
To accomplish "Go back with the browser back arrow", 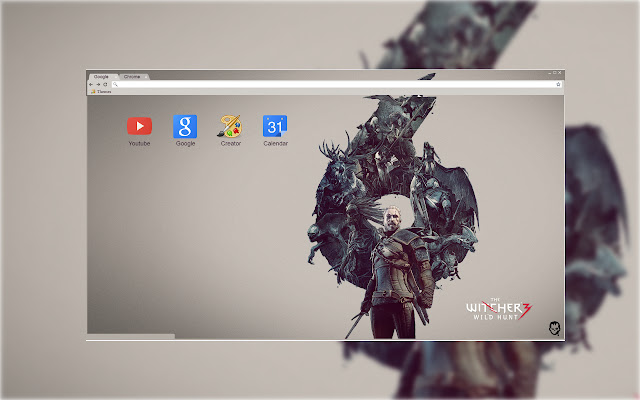I will [91, 84].
